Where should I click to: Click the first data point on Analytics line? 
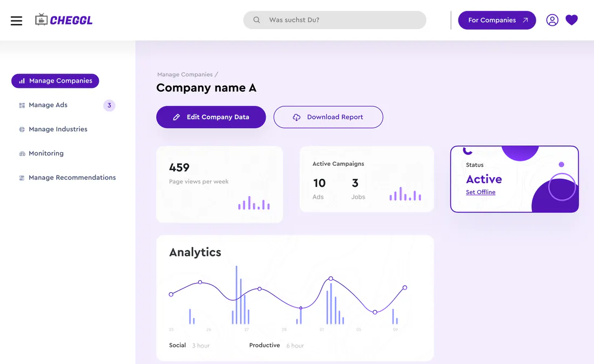(171, 294)
